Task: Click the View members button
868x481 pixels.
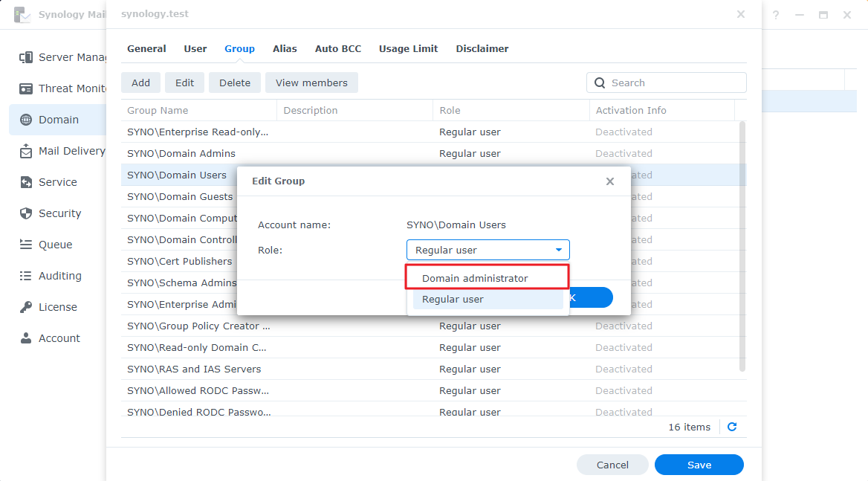Action: coord(311,83)
